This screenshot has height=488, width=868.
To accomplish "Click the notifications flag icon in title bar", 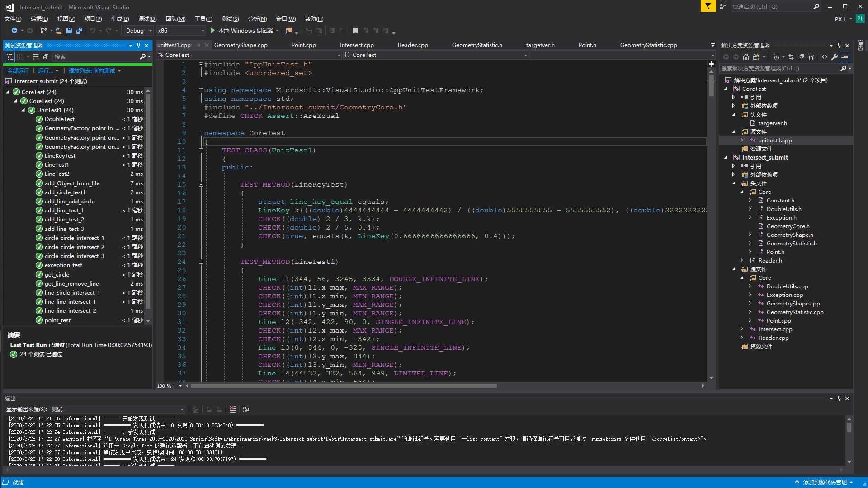I will (708, 6).
